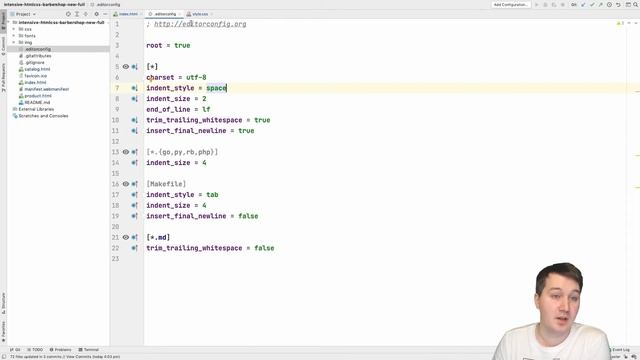Click the .editorconfig breadcrumb in the title bar
640x360 pixels.
(x=106, y=4)
